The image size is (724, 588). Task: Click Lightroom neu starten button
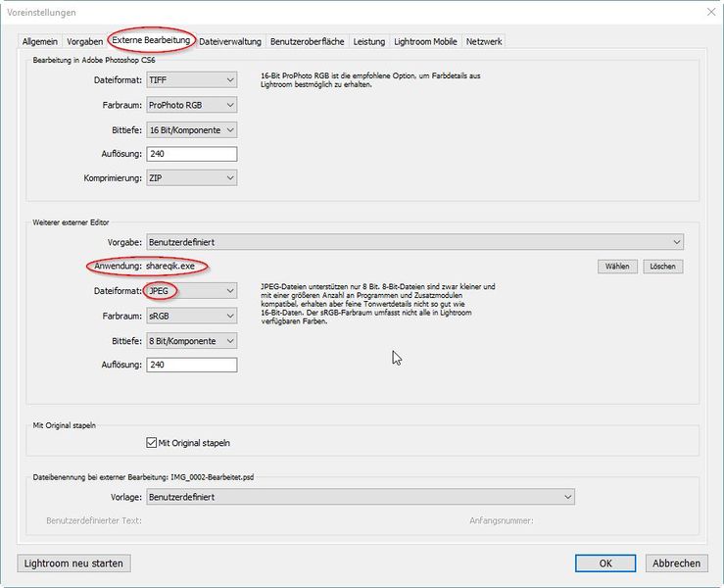[x=73, y=563]
